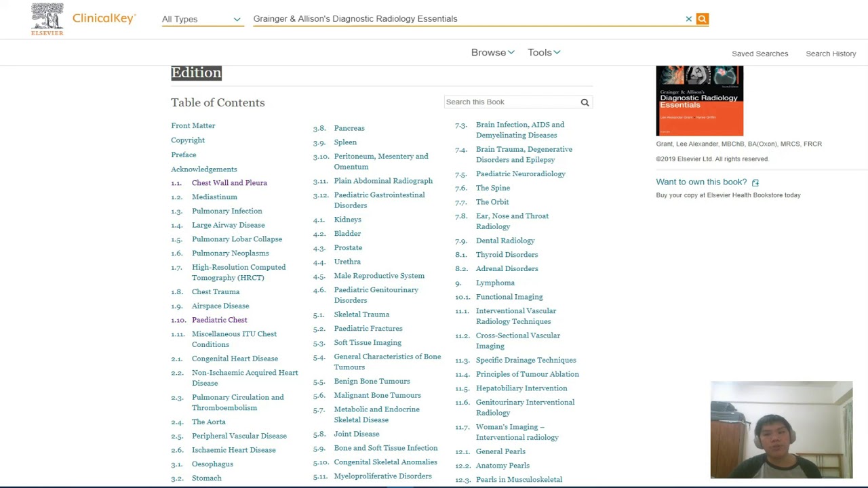Image resolution: width=868 pixels, height=488 pixels.
Task: Open chapter The Aorta
Action: 208,422
